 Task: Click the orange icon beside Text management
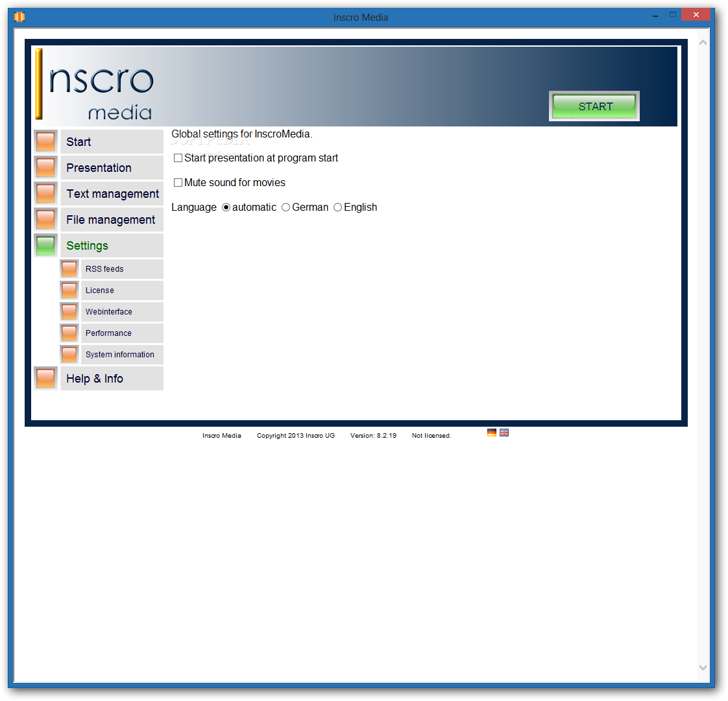coord(45,193)
